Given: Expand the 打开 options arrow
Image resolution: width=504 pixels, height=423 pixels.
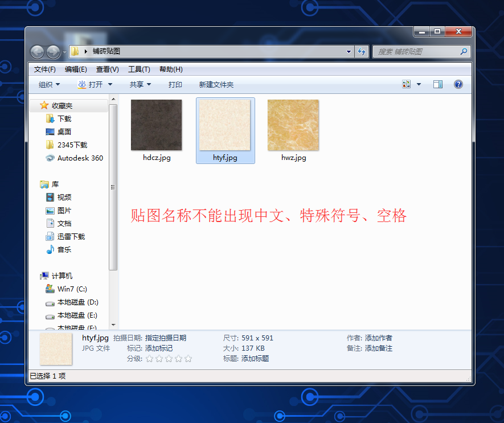Looking at the screenshot, I should coord(110,84).
